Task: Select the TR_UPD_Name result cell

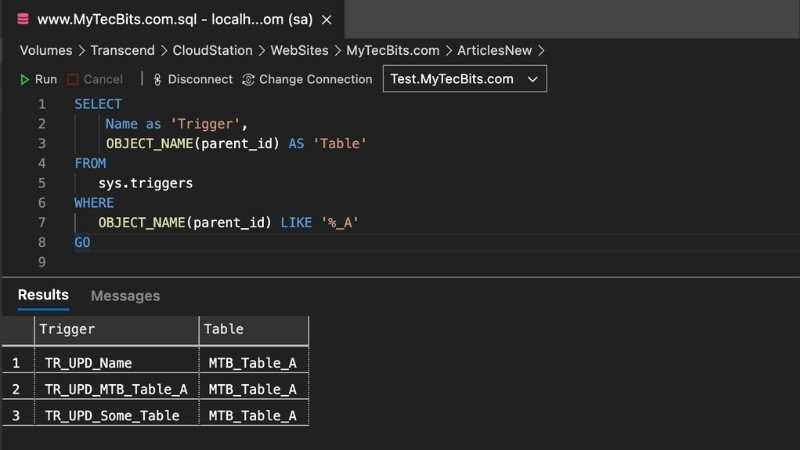Action: click(88, 362)
